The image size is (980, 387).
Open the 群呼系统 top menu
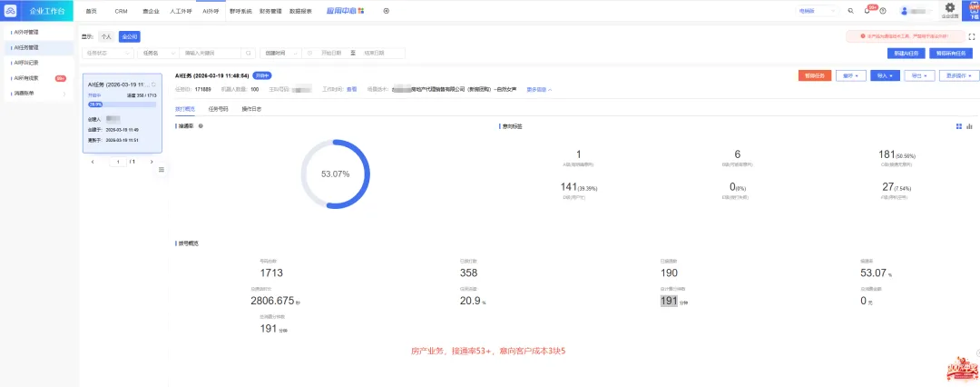(x=240, y=11)
